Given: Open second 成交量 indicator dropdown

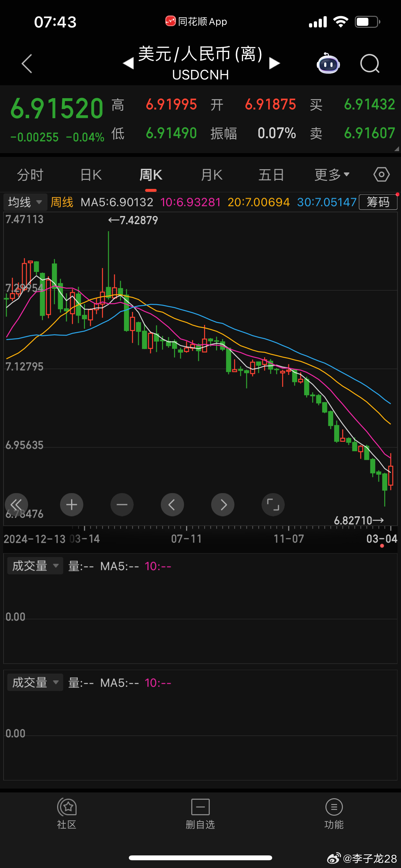Looking at the screenshot, I should tap(36, 682).
